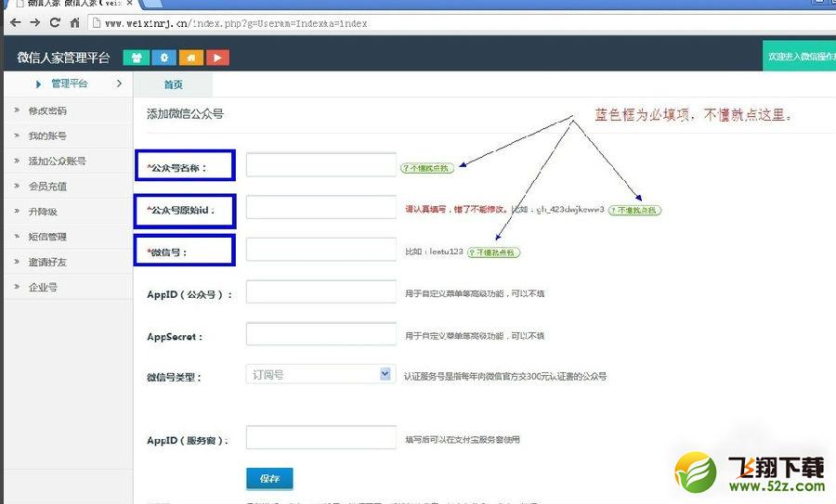Click the blue gear settings icon
This screenshot has height=504, width=836.
163,58
